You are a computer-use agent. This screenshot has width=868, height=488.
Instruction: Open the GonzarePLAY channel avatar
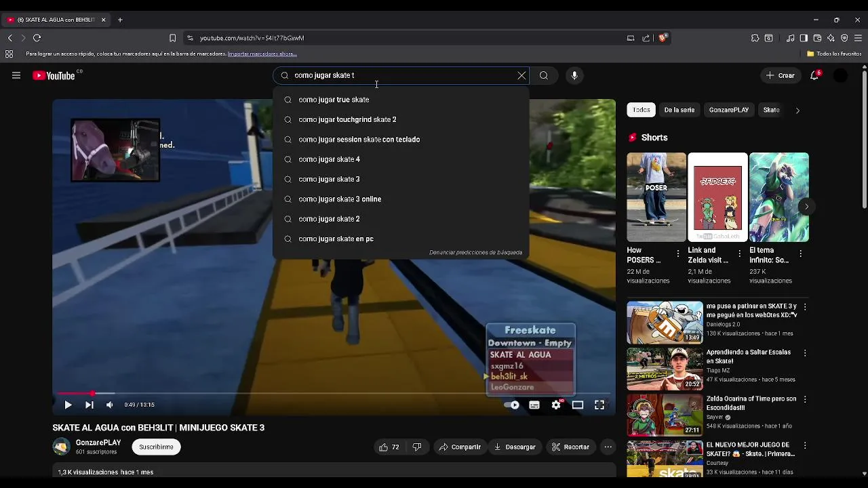click(x=61, y=447)
